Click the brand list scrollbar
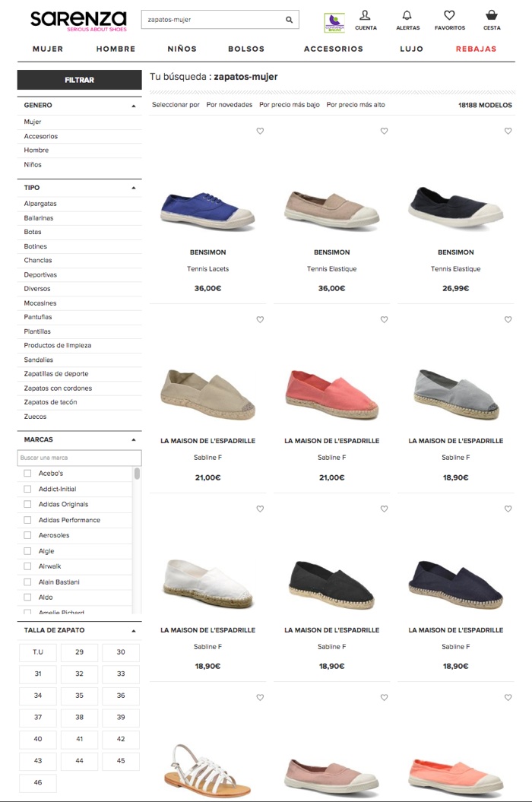The height and width of the screenshot is (802, 532). coord(137,474)
